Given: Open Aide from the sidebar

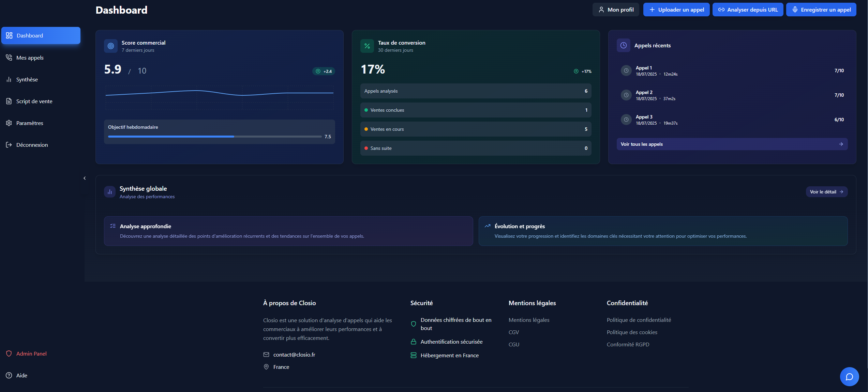Looking at the screenshot, I should click(x=21, y=375).
